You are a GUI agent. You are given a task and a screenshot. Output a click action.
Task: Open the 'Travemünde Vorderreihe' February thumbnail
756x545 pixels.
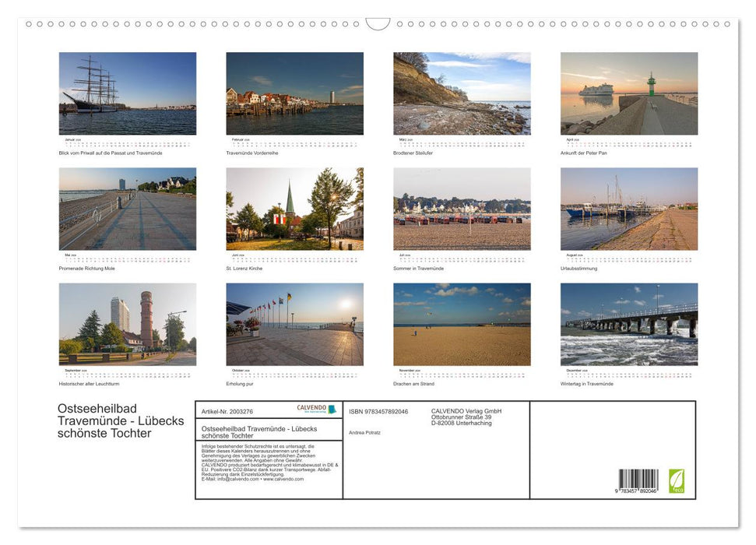click(295, 92)
